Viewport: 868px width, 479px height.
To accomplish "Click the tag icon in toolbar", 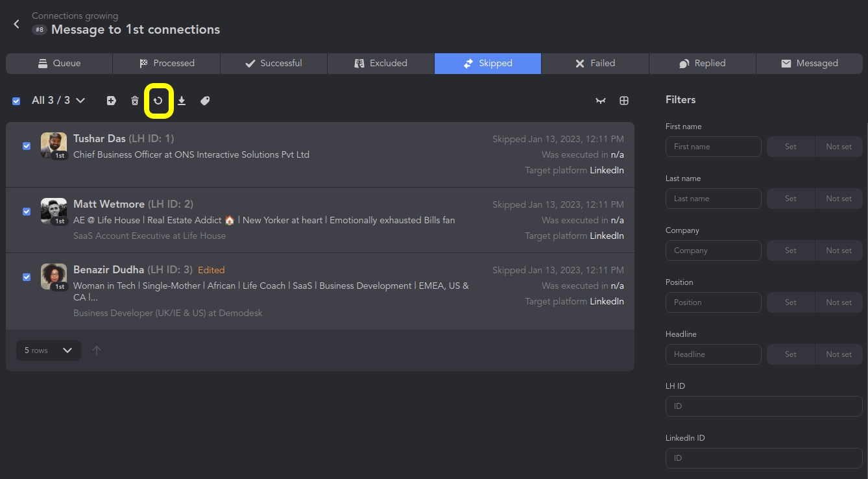I will [205, 101].
